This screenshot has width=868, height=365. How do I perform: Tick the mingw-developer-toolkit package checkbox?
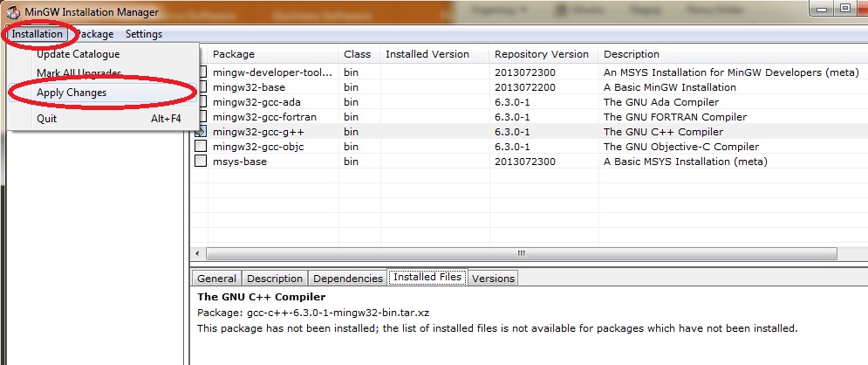point(202,72)
